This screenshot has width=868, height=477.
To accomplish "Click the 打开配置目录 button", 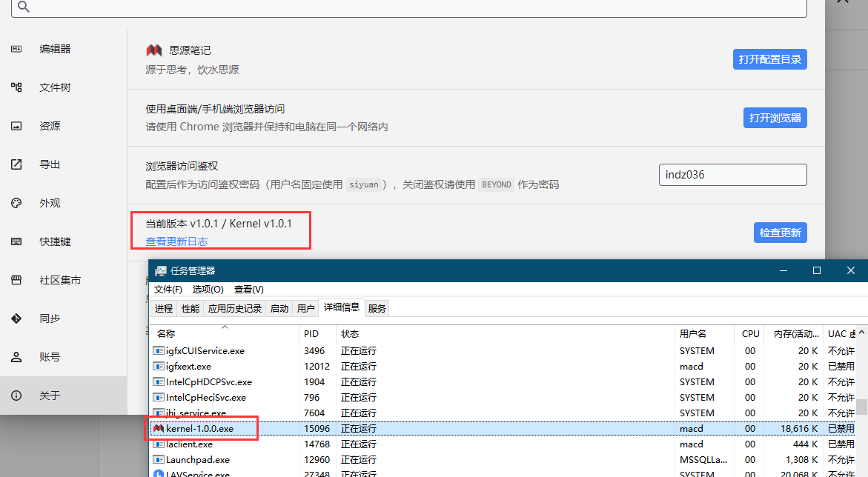I will (769, 59).
